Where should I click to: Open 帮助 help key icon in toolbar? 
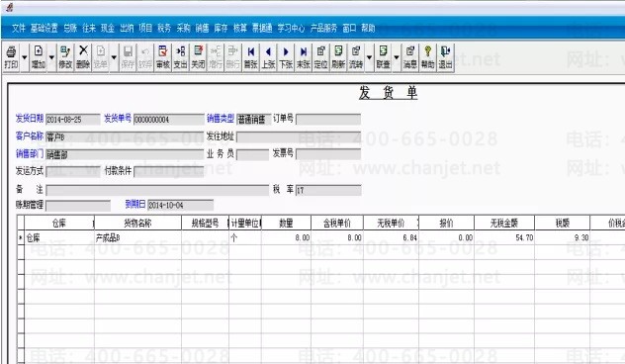click(427, 57)
